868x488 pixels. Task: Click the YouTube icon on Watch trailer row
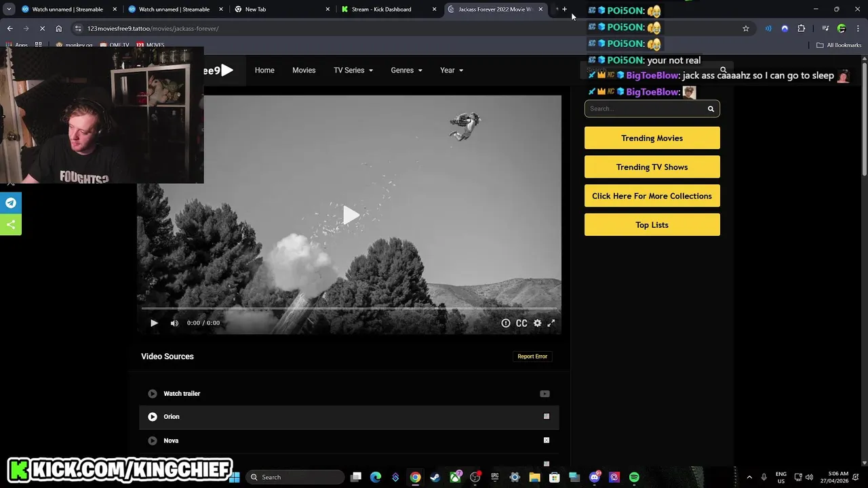pyautogui.click(x=545, y=394)
